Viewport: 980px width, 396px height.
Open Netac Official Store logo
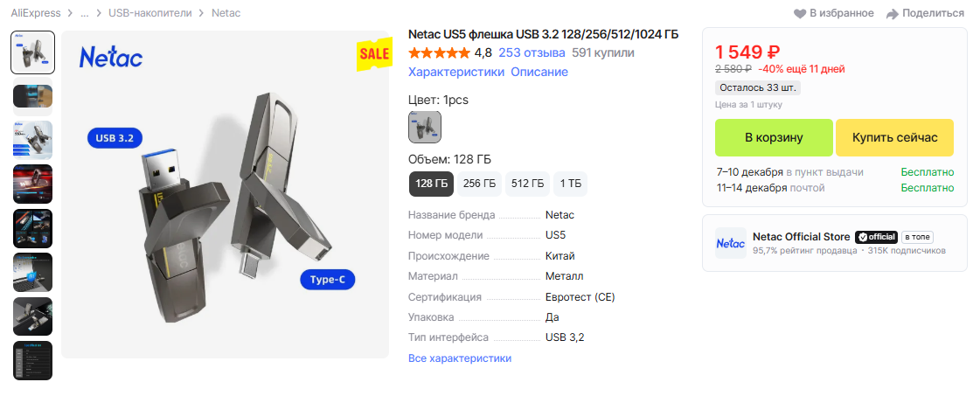[731, 243]
